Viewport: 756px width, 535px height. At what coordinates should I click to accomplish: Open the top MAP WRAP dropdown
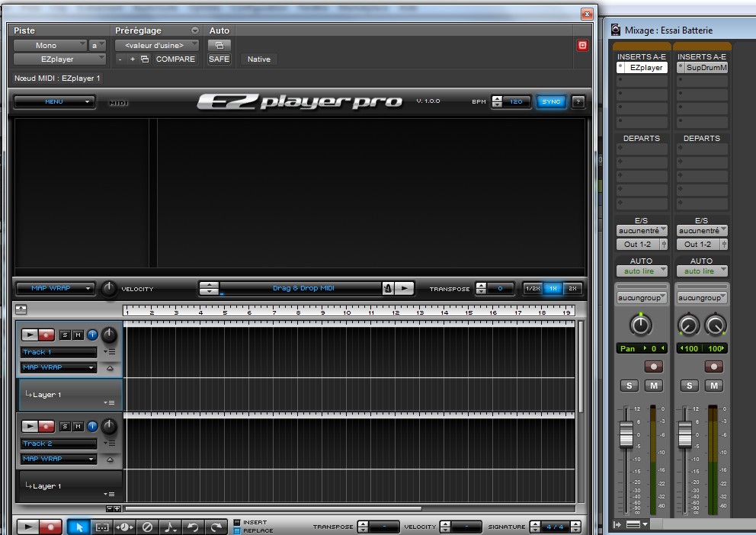pyautogui.click(x=54, y=288)
